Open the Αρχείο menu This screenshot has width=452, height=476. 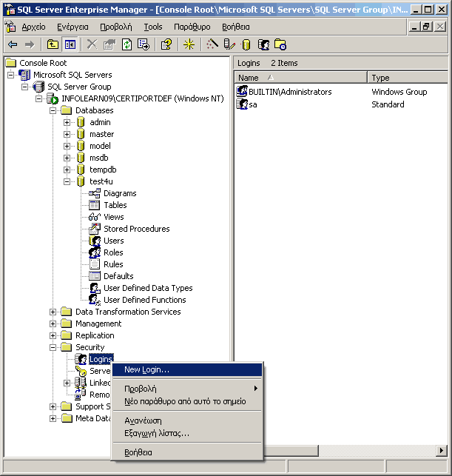(34, 27)
